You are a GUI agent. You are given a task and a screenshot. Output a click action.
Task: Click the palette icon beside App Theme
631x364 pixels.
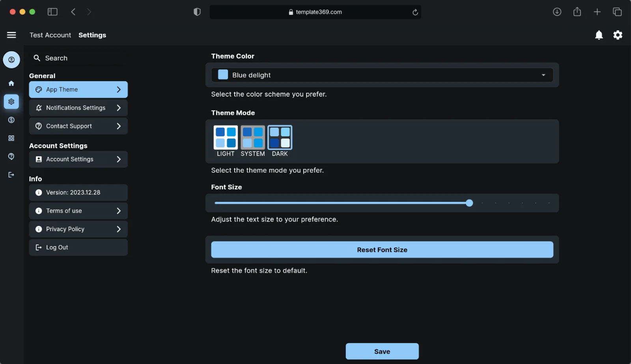[39, 90]
